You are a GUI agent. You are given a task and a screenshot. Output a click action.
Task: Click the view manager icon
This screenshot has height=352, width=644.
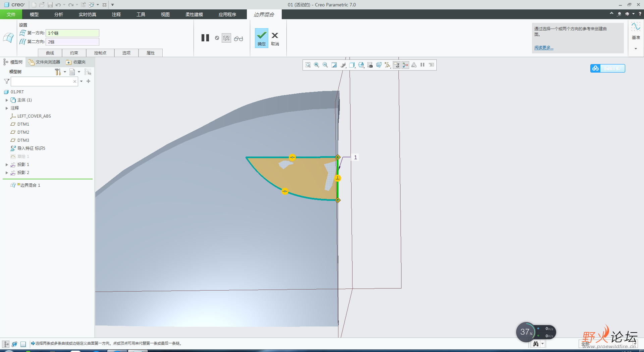361,65
